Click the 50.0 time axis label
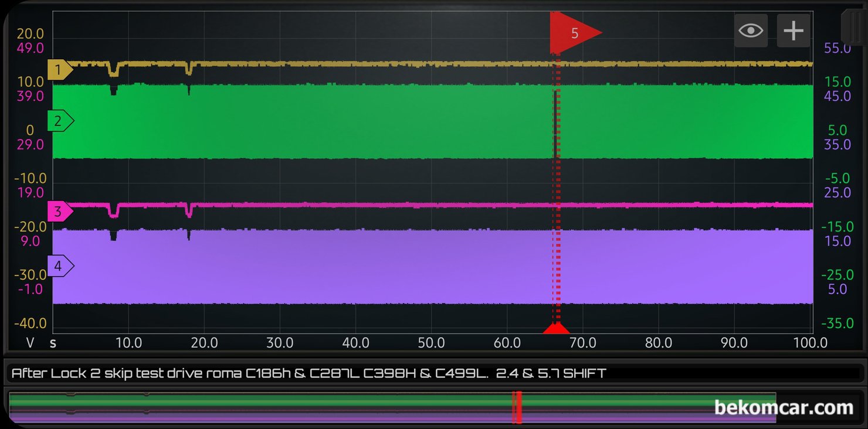The image size is (868, 429). tap(431, 342)
